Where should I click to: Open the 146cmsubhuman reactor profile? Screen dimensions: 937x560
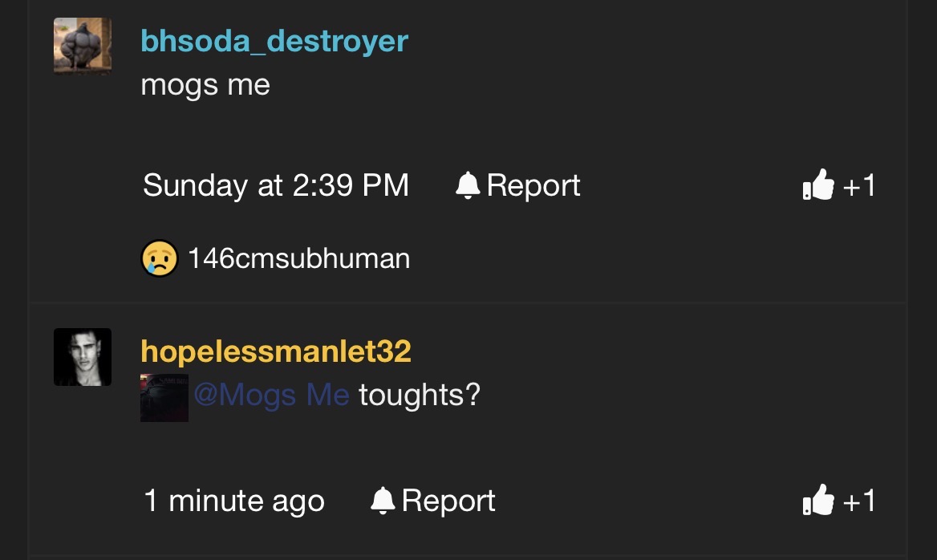pos(298,258)
